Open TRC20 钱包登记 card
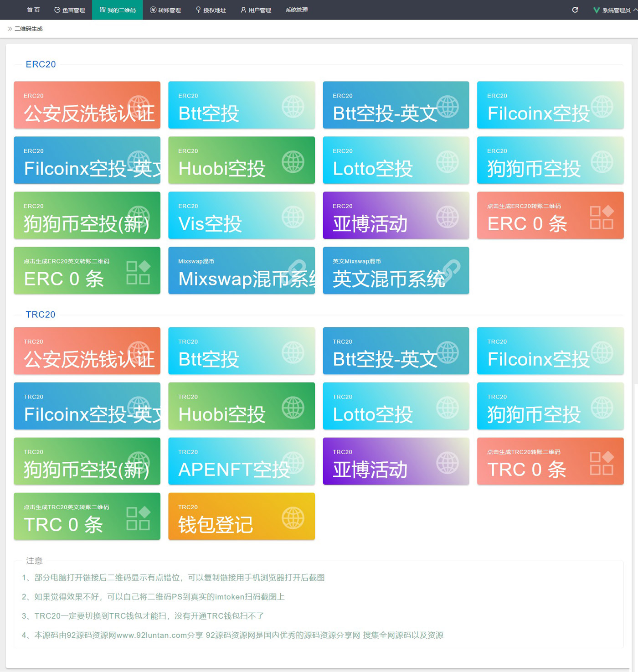Viewport: 638px width, 672px height. [x=242, y=516]
